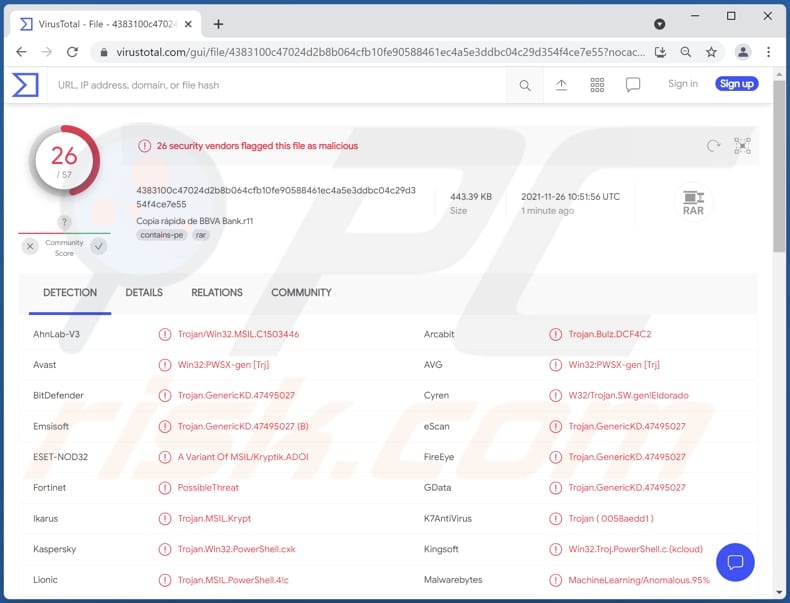Image resolution: width=790 pixels, height=603 pixels.
Task: Click the Sign up button
Action: (737, 84)
